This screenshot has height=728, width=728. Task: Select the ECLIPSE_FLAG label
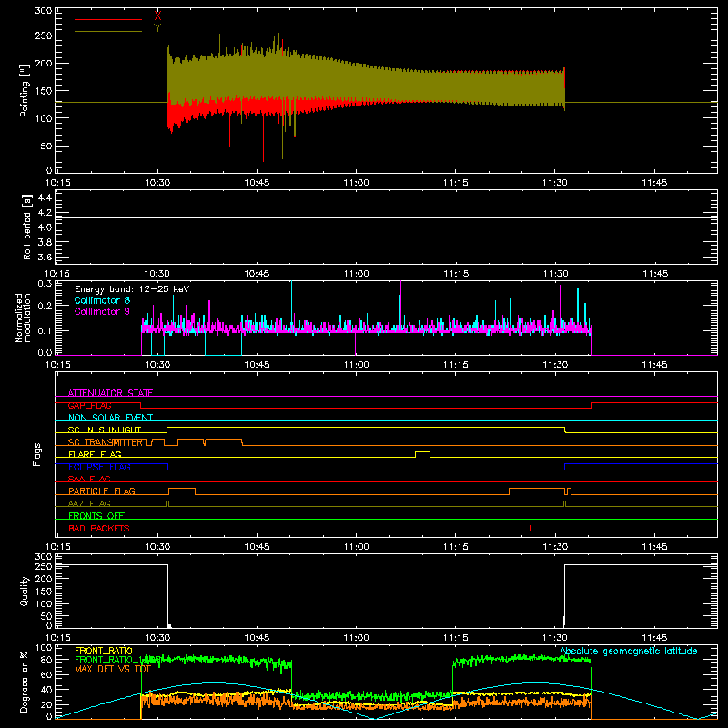coord(99,467)
